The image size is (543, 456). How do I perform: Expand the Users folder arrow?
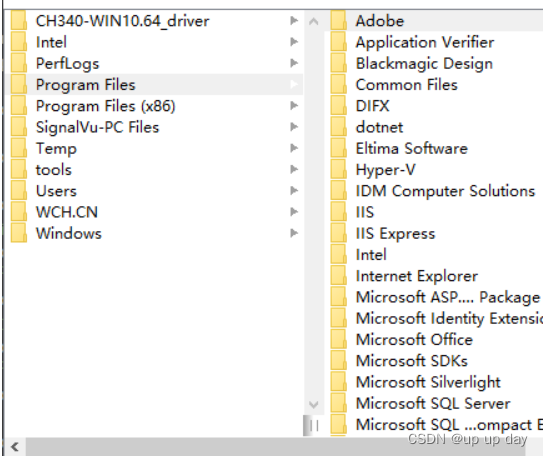(x=294, y=190)
